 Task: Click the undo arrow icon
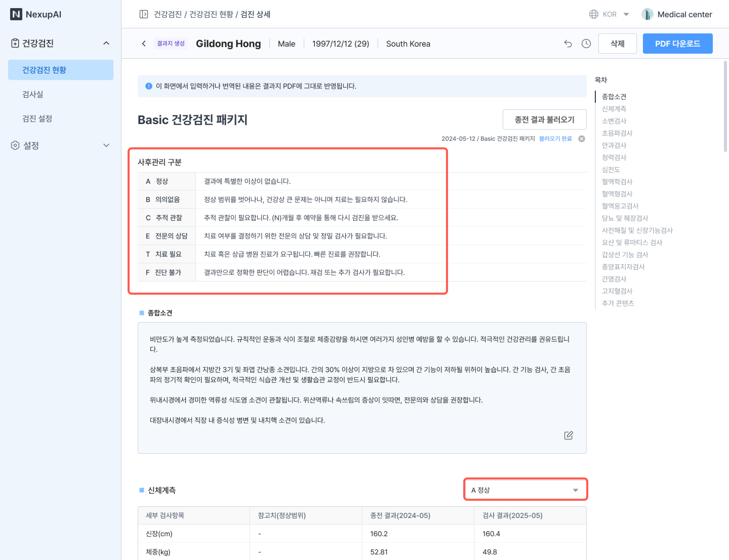pos(568,44)
